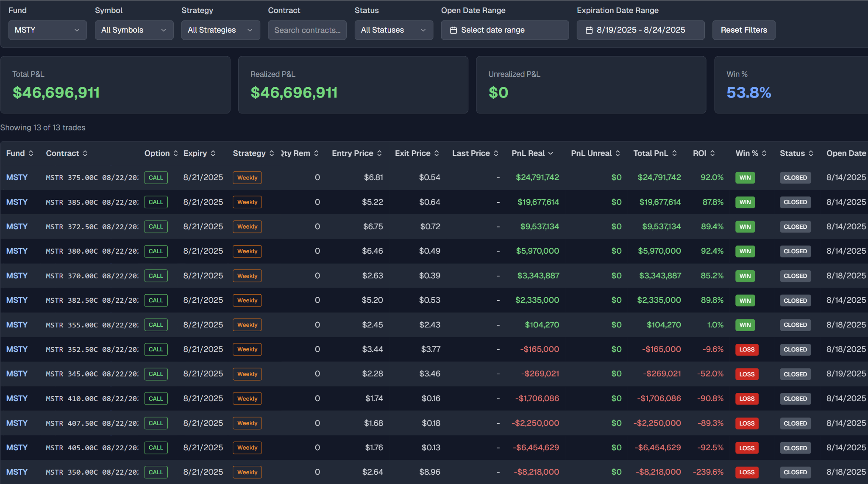
Task: Click the Reset Filters button
Action: point(744,30)
